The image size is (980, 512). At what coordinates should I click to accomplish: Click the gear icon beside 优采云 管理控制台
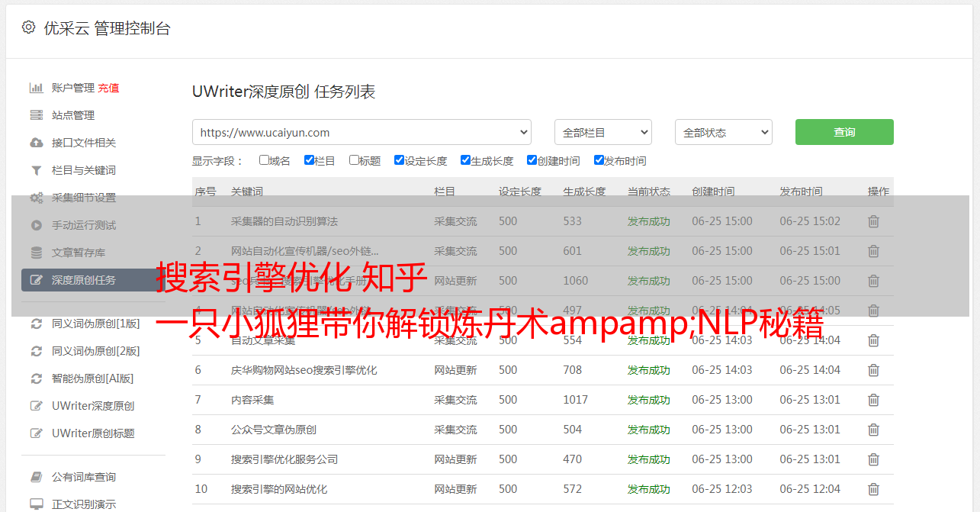(28, 27)
